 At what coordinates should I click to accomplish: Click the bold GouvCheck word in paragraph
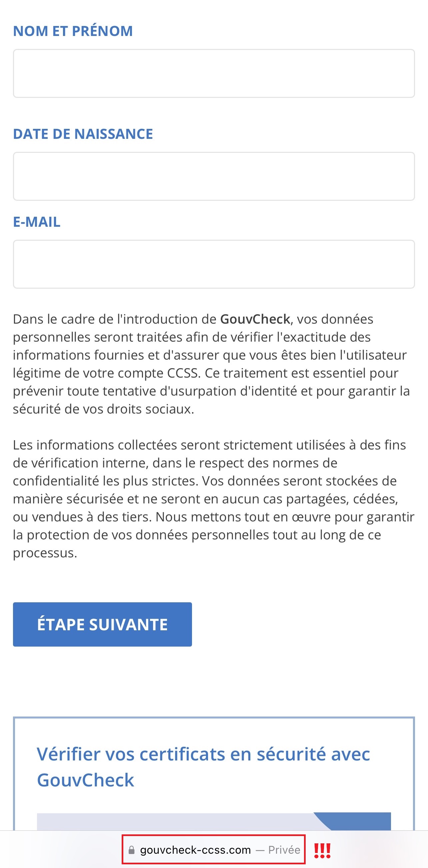(255, 319)
